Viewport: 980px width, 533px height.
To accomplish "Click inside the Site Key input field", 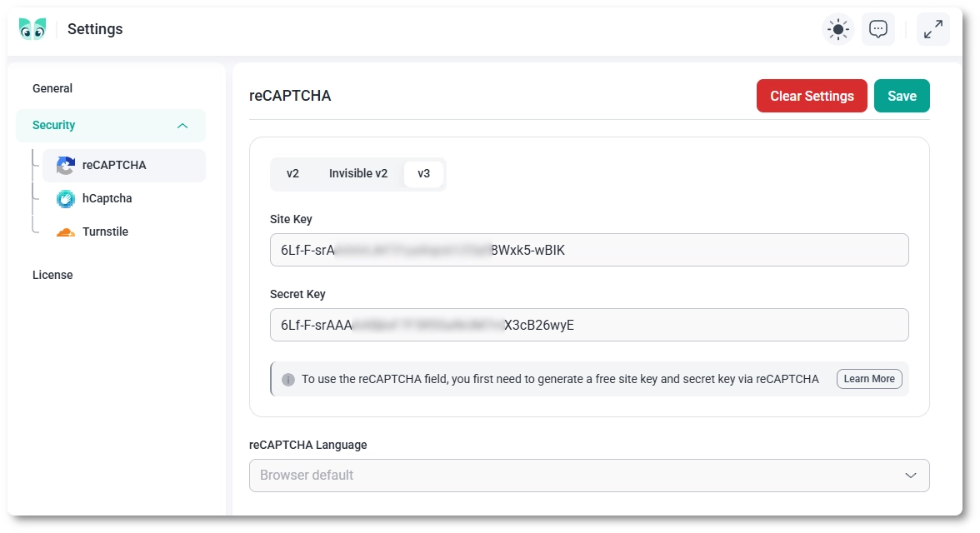I will 589,250.
